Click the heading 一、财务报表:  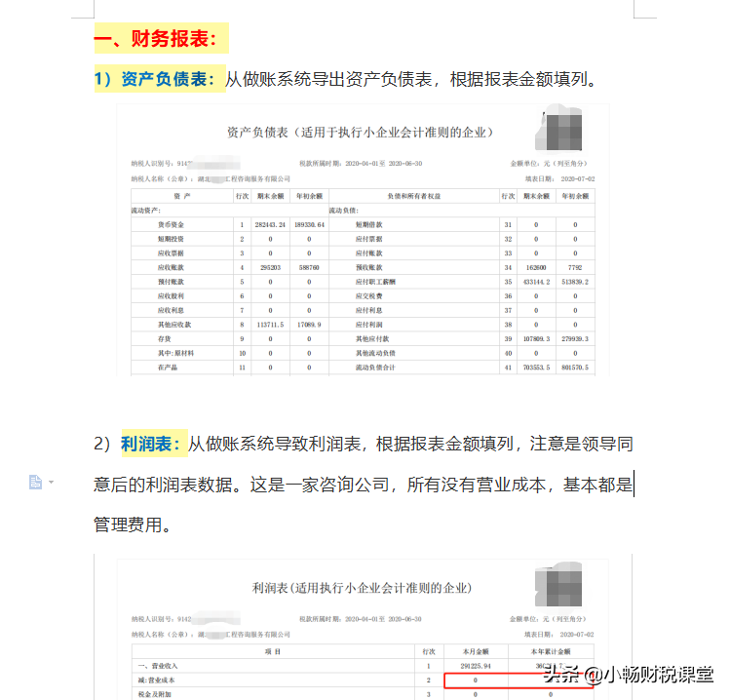pyautogui.click(x=156, y=38)
